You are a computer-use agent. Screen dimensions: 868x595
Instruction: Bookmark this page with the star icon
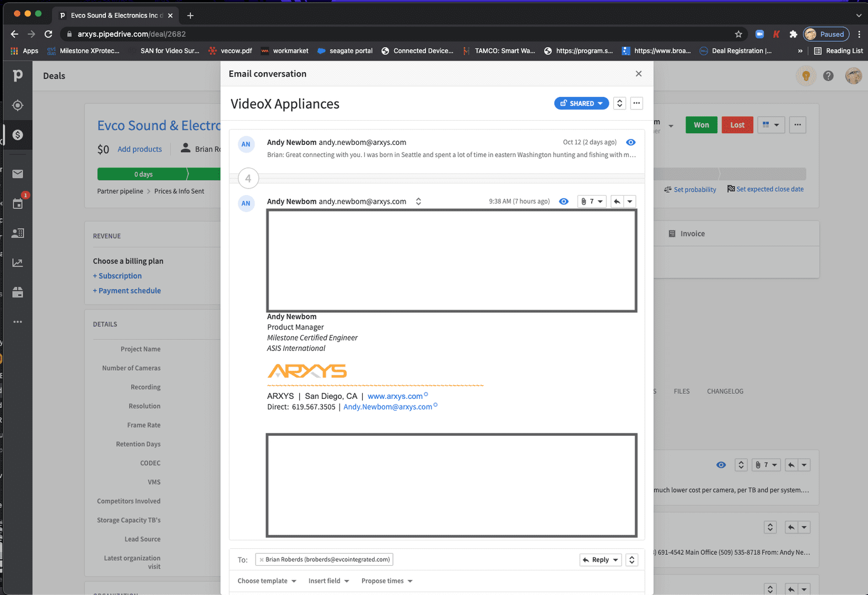pos(738,34)
